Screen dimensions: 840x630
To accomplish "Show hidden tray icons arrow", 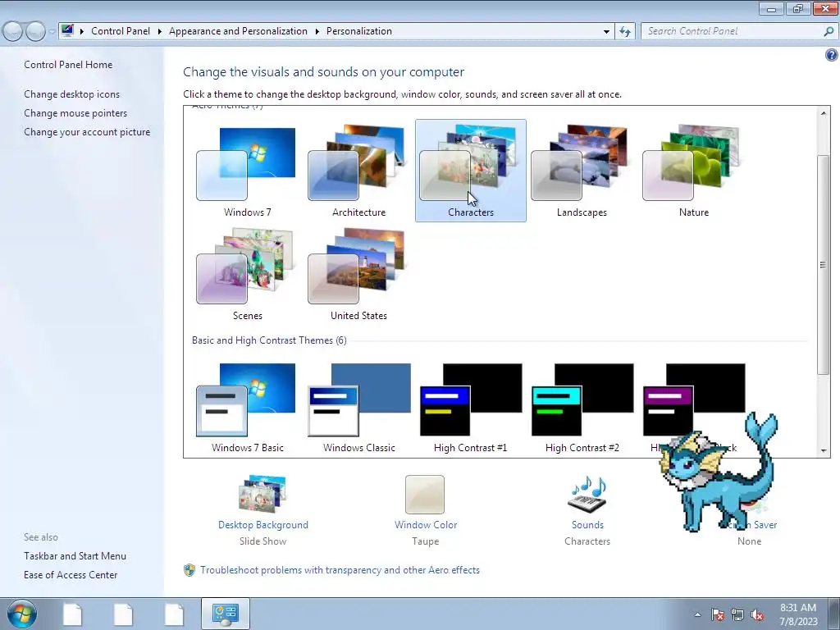I will tap(697, 615).
